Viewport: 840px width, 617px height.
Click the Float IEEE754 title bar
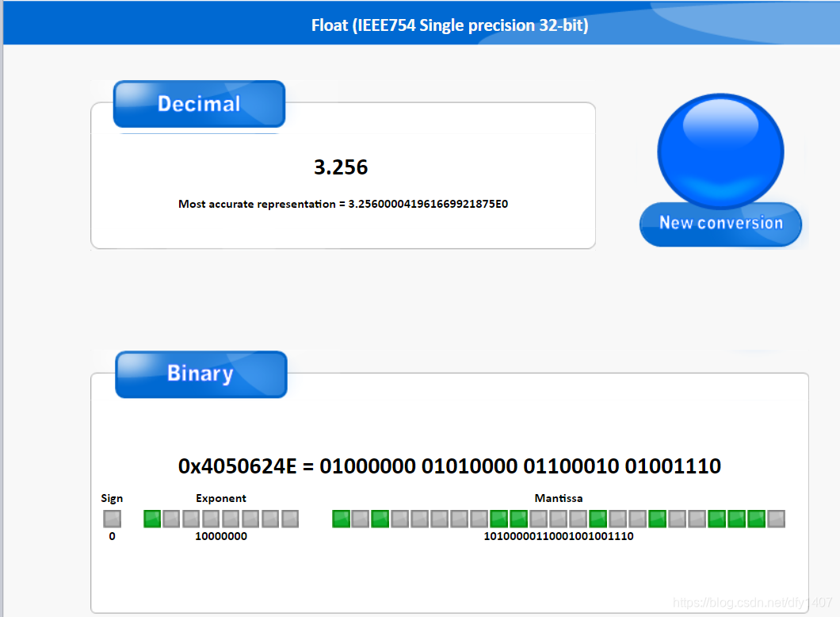(450, 25)
